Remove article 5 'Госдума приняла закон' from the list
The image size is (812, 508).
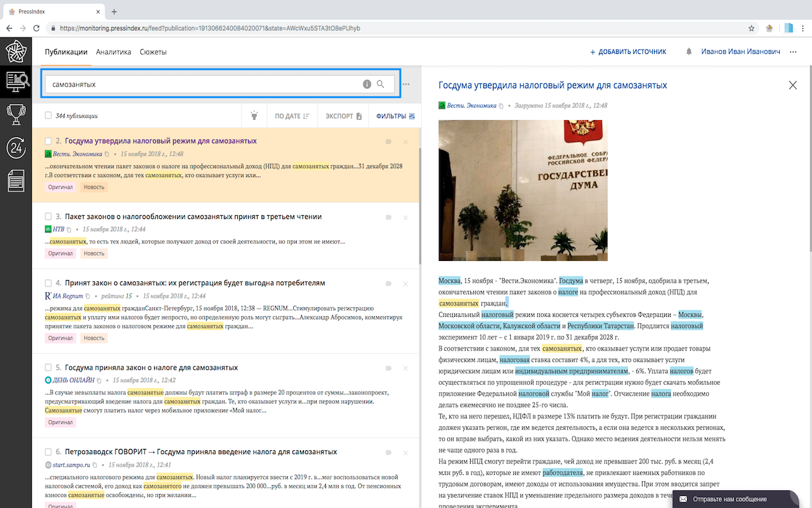[x=405, y=368]
